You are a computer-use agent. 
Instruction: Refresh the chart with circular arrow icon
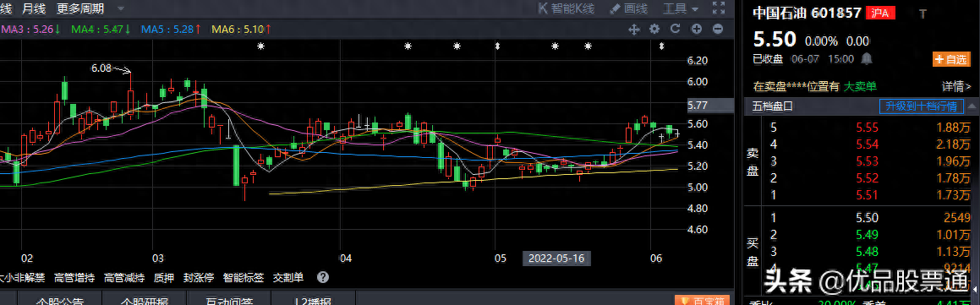click(675, 29)
